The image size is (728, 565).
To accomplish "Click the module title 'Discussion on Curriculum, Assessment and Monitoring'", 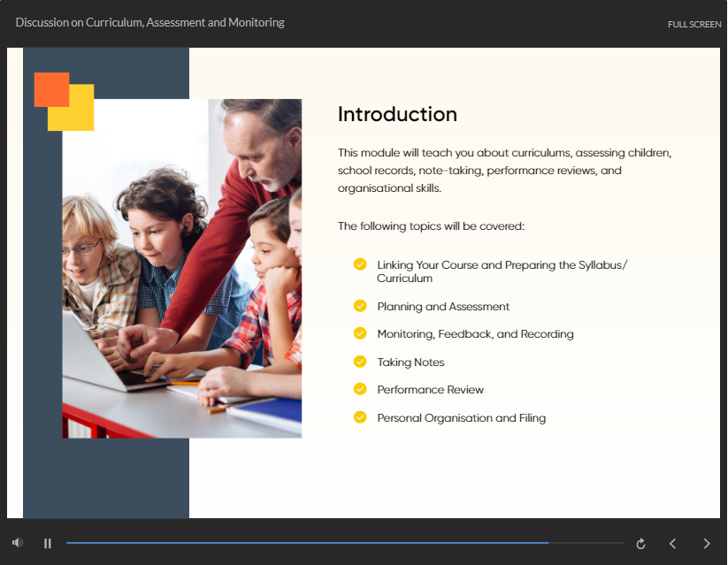I will (x=150, y=23).
